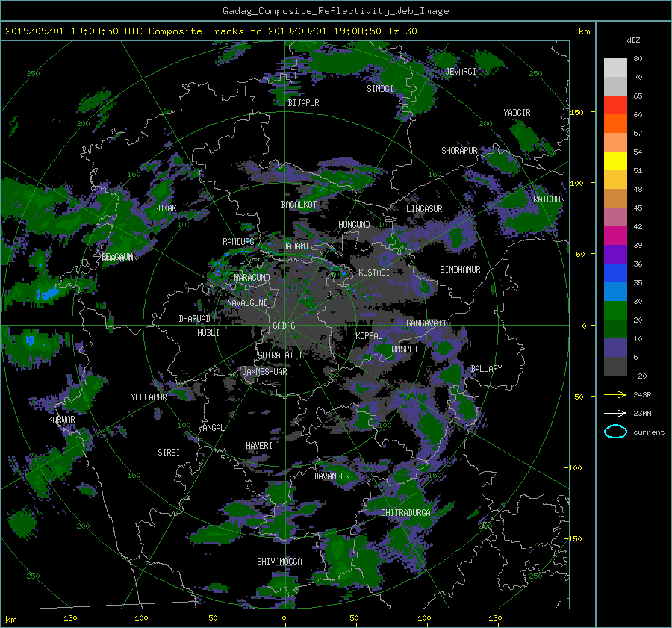Click the Gadag Composite Reflectivity title text
This screenshot has width=672, height=628.
335,11
